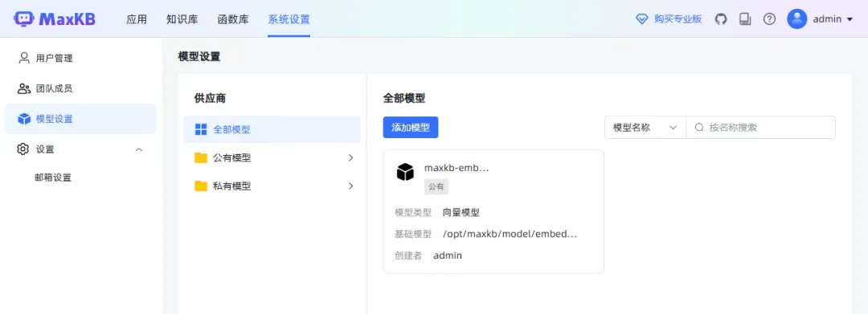This screenshot has width=868, height=314.
Task: Select 模型设置 in the sidebar
Action: (x=81, y=119)
